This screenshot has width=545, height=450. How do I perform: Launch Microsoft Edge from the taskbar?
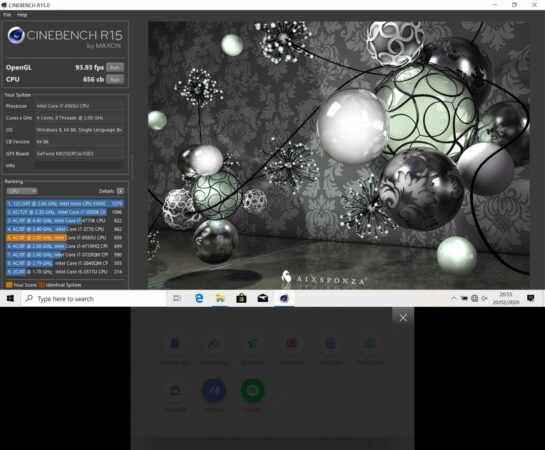click(199, 298)
